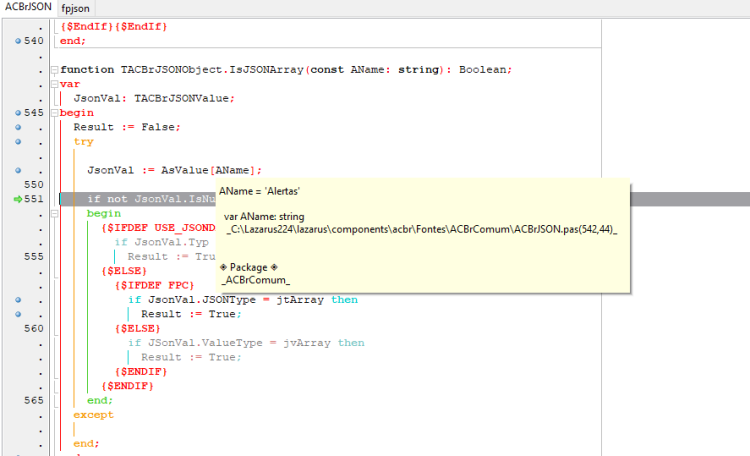
Task: Select the ACBrJSON editor tab
Action: [x=28, y=7]
